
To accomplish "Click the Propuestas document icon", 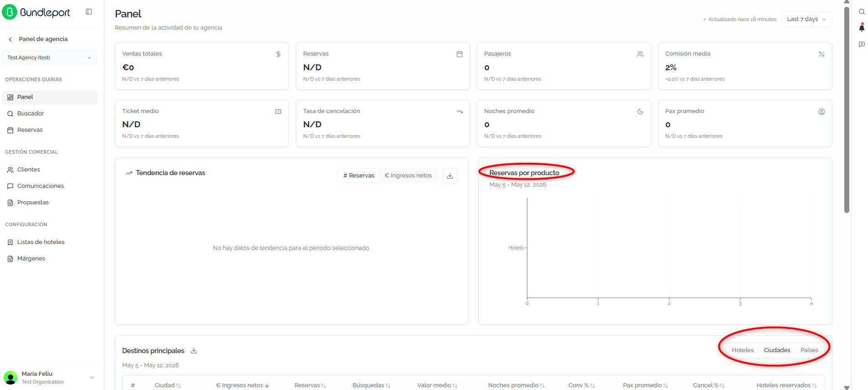I will [10, 203].
